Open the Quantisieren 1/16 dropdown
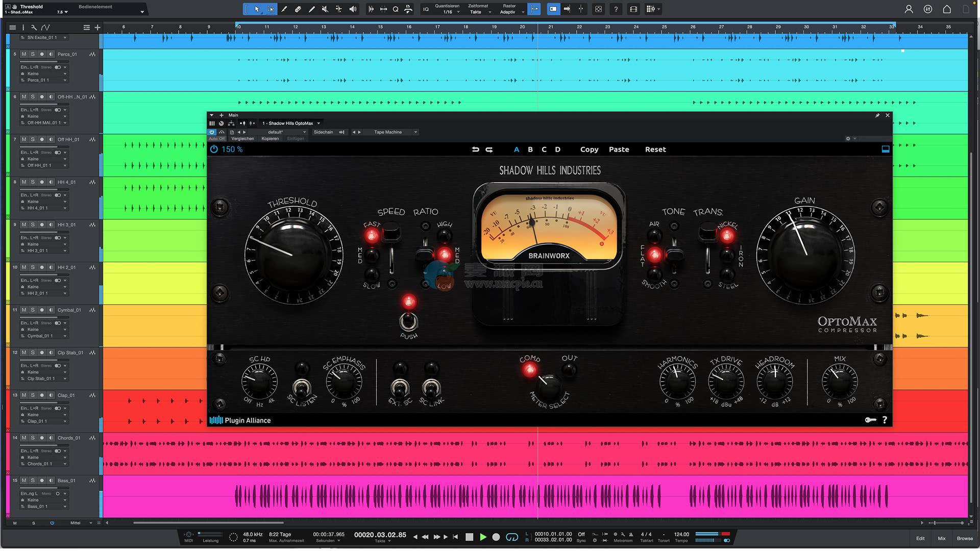 click(448, 12)
